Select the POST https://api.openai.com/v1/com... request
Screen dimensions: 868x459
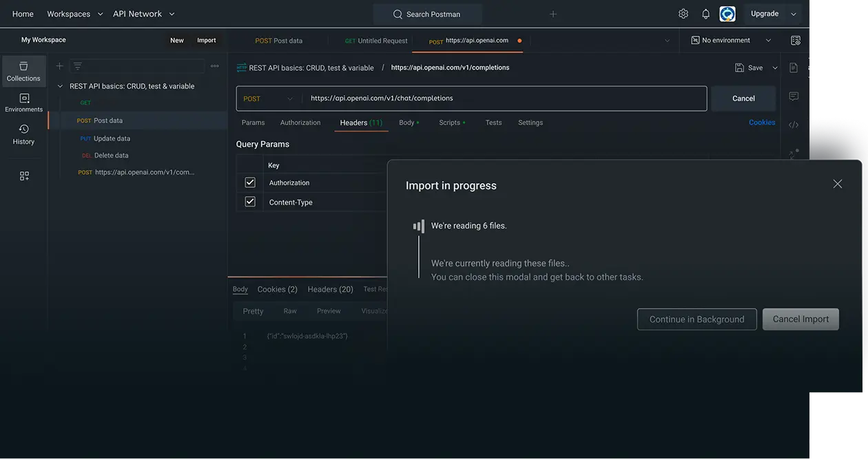[x=138, y=172]
